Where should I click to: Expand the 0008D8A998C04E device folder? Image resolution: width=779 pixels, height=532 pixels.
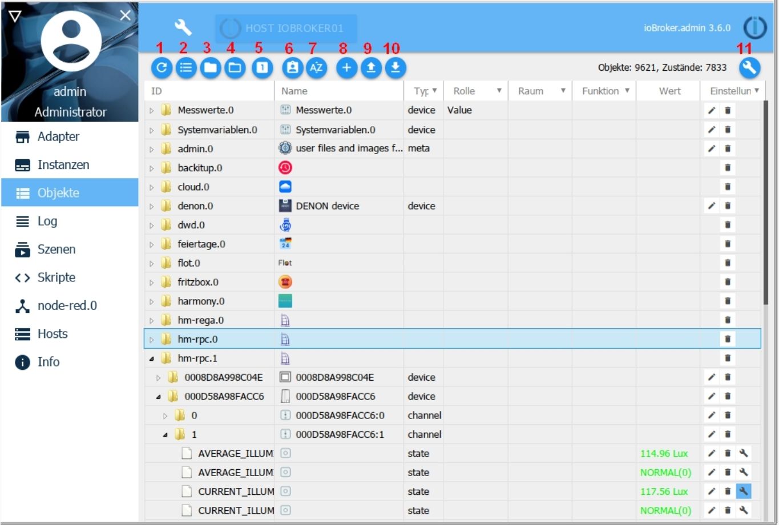coord(158,377)
